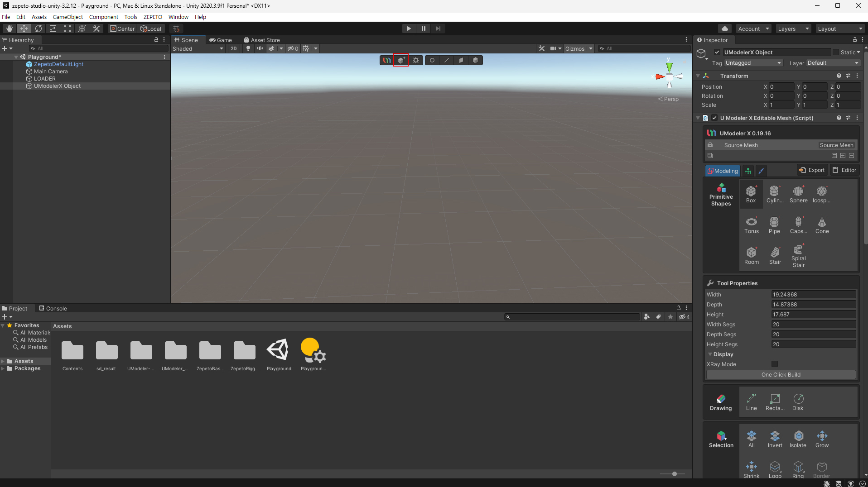Image resolution: width=868 pixels, height=487 pixels.
Task: Activate the Modeling tab button
Action: pos(723,171)
